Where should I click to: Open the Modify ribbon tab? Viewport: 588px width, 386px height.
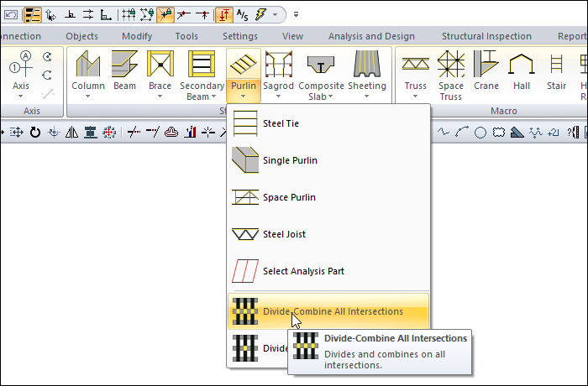click(x=137, y=36)
